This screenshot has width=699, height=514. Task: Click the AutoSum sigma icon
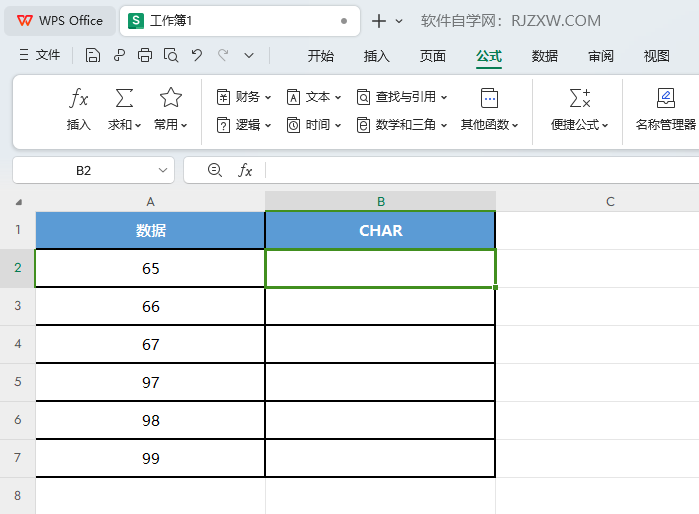[x=124, y=98]
